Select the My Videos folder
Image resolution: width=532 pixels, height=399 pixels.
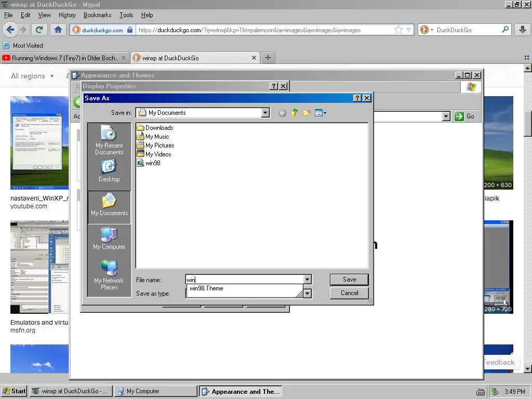tap(154, 154)
